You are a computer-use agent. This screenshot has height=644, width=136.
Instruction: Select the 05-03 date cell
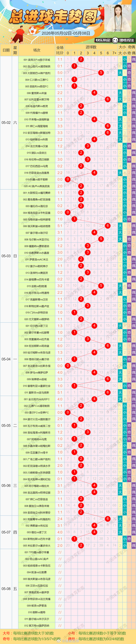point(6,256)
